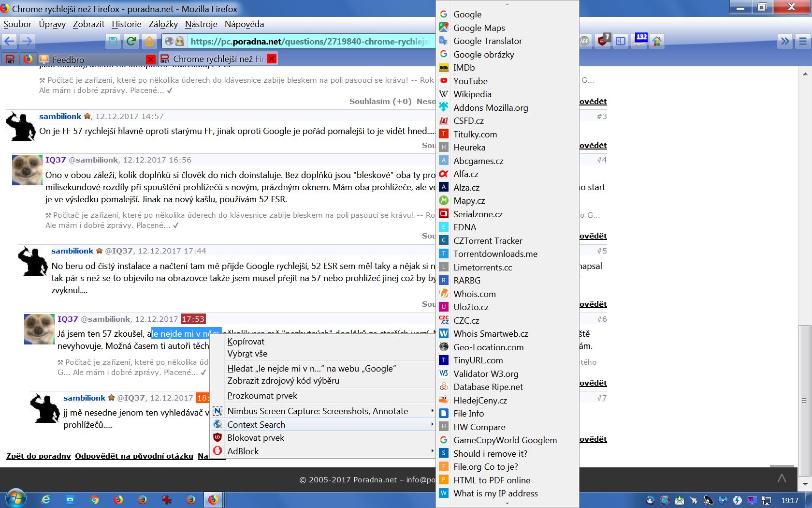This screenshot has width=812, height=508.
Task: Close the Chrome rychlejší než Firefox tab
Action: tap(272, 59)
